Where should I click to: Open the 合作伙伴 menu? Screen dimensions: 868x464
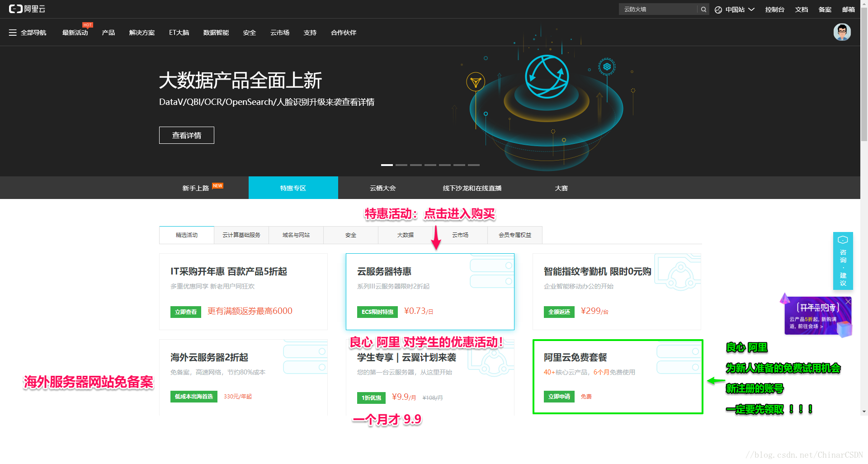pos(344,33)
